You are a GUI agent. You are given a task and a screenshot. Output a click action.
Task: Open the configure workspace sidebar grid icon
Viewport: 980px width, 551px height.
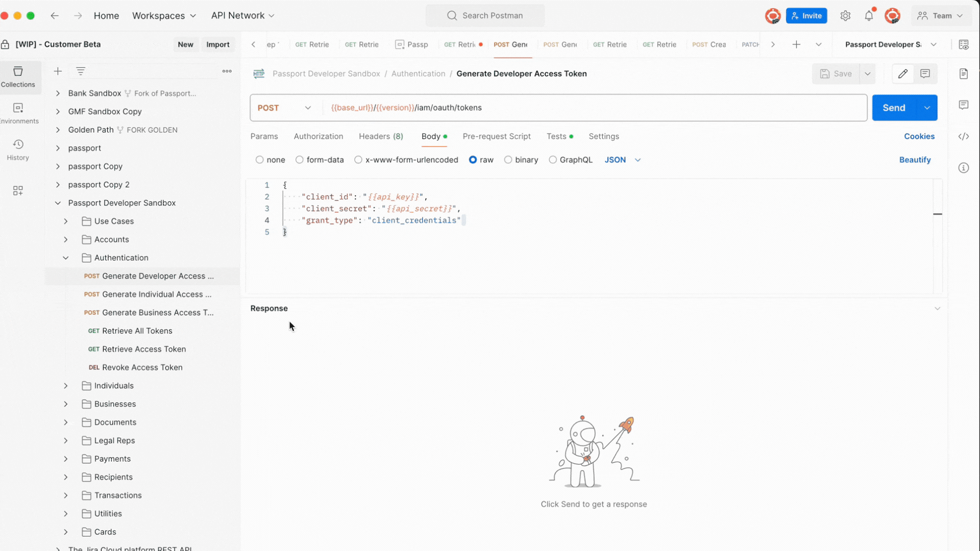tap(18, 190)
